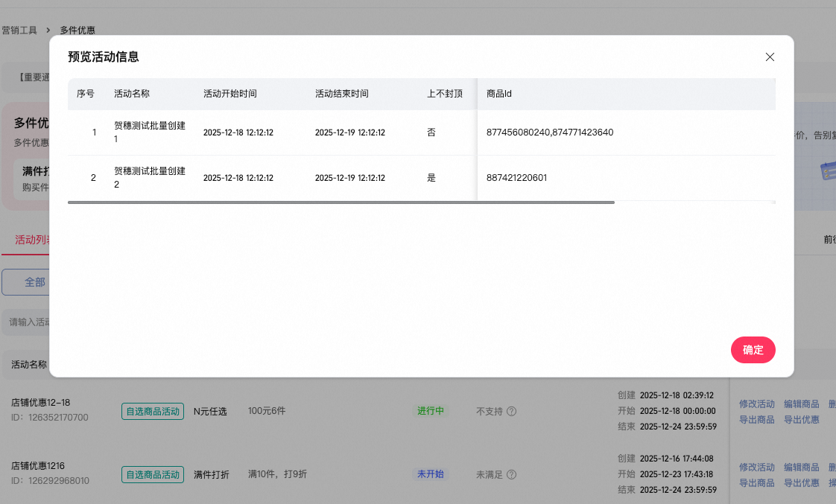Switch to the 活动列表 tab

tap(31, 240)
